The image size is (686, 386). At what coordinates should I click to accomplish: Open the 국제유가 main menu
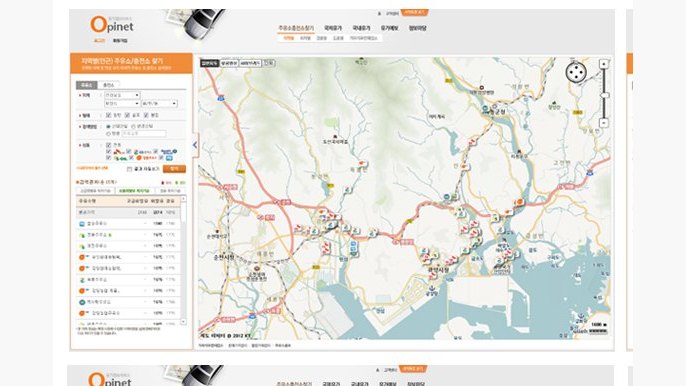tap(332, 28)
